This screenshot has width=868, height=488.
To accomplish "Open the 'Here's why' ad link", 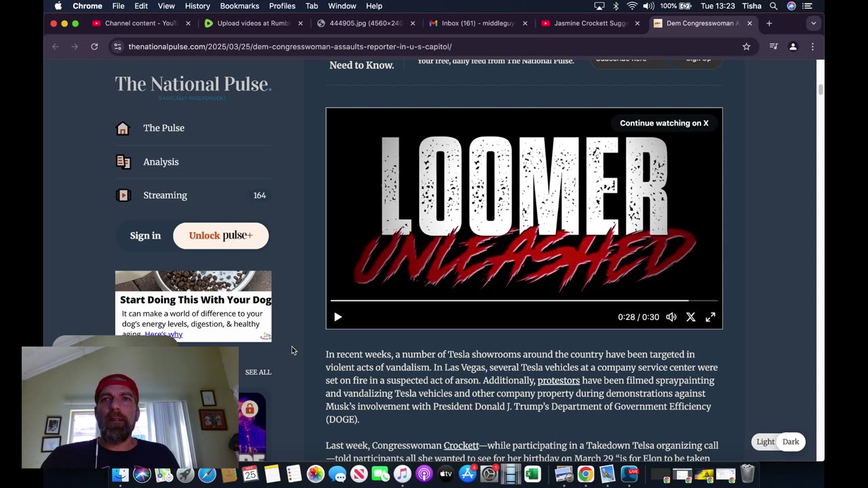I will click(163, 334).
